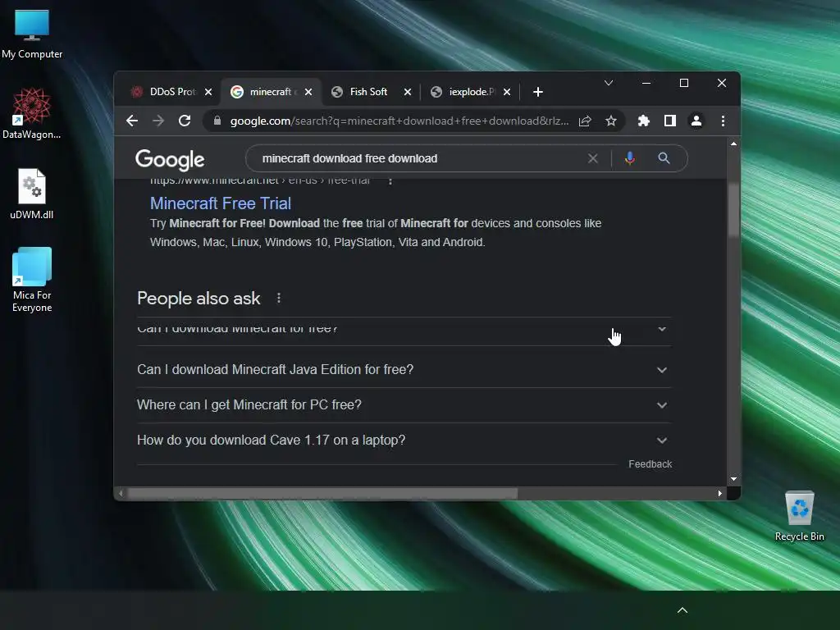The image size is (840, 630).
Task: Open My Computer desktop icon
Action: 32,34
